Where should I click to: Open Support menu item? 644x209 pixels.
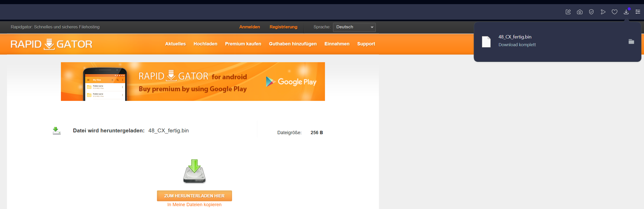[x=366, y=44]
